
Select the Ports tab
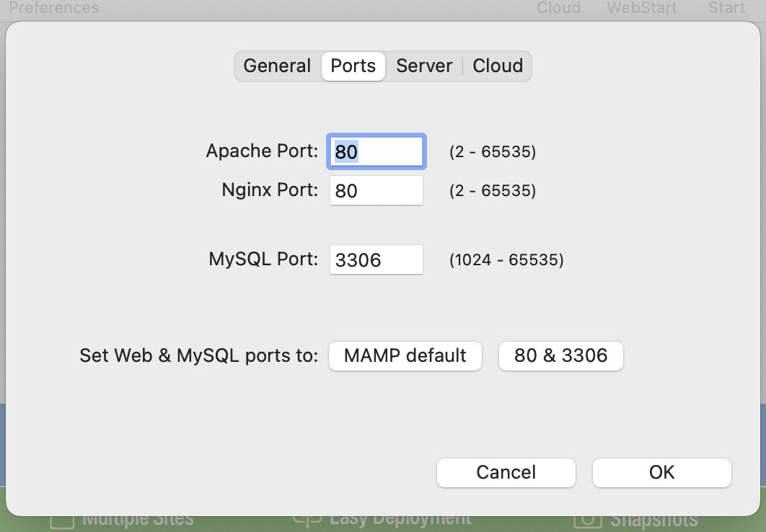[353, 66]
